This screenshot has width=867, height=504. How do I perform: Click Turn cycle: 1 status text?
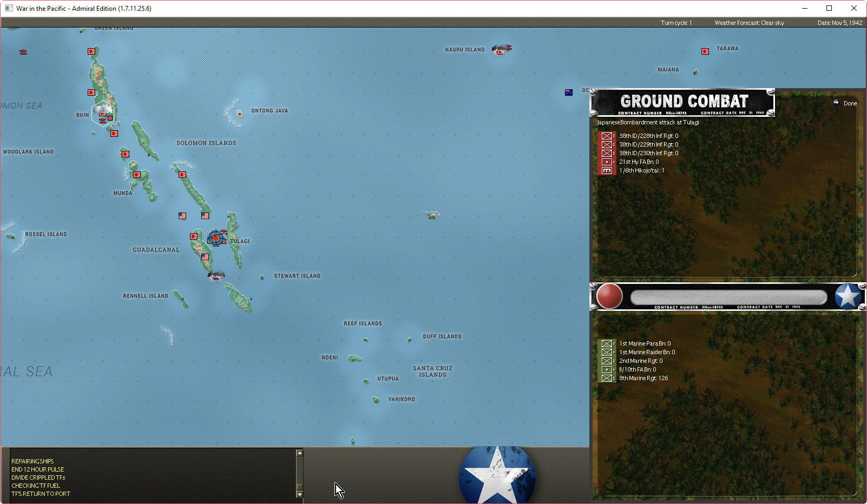point(676,23)
